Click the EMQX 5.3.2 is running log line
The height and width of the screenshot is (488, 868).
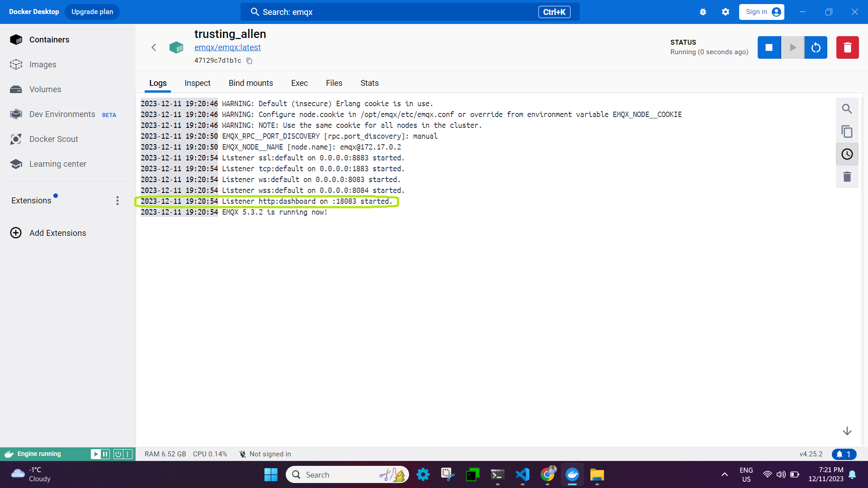(234, 212)
